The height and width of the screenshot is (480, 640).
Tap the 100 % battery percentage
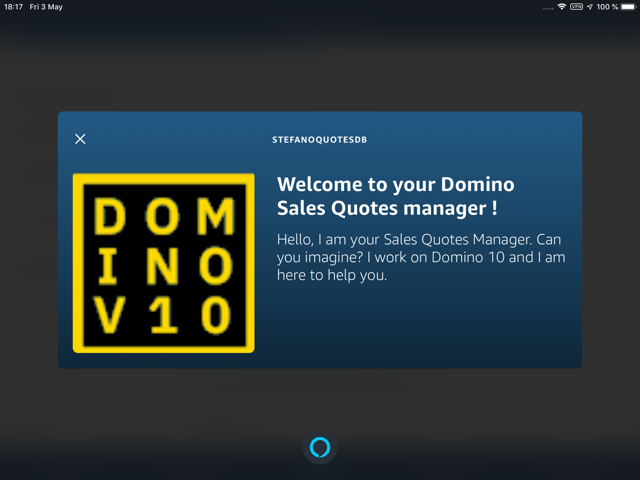click(x=607, y=7)
